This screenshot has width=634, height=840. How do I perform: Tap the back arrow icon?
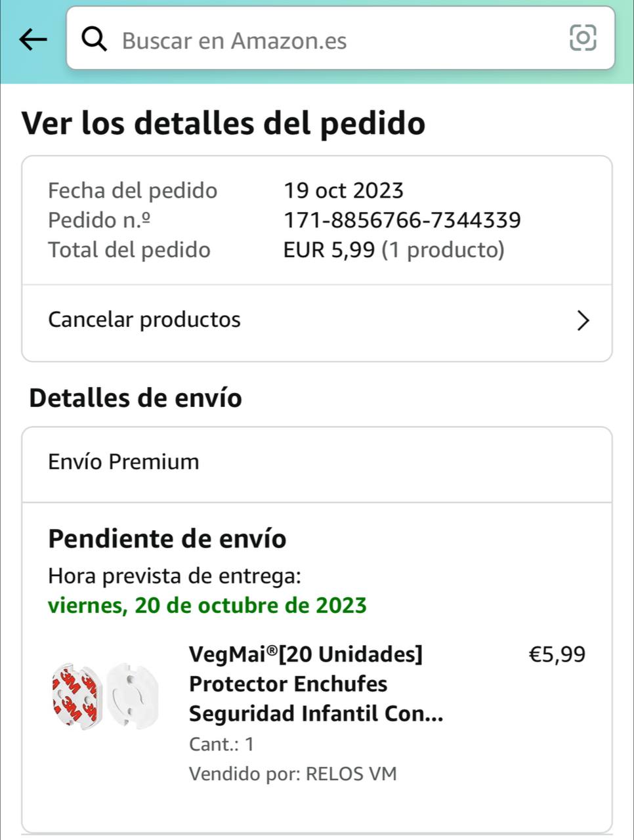(33, 40)
